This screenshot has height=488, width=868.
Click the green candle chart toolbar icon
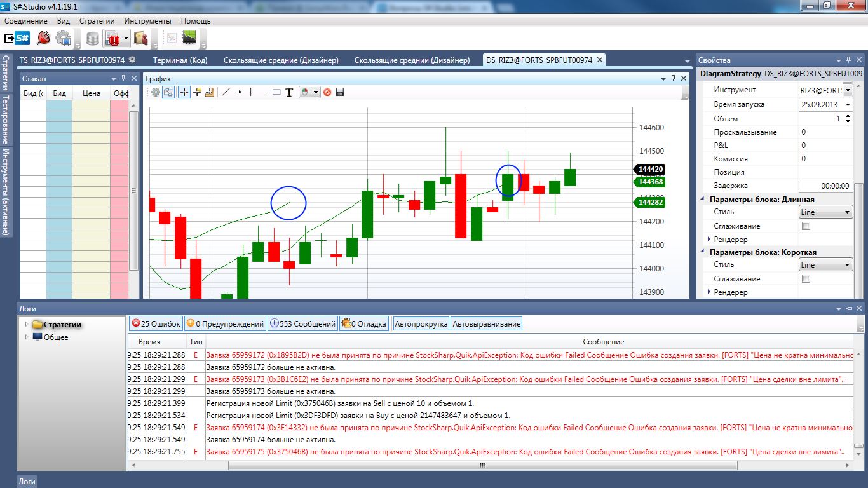189,39
